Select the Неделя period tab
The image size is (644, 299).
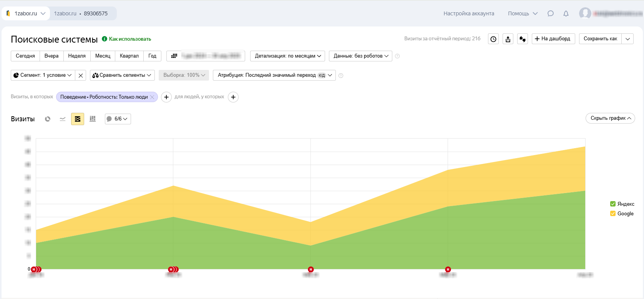point(77,56)
